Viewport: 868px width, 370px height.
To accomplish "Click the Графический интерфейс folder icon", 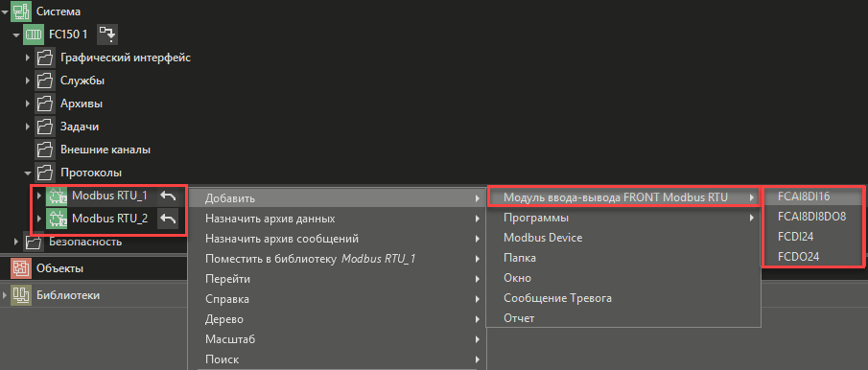I will coord(44,58).
